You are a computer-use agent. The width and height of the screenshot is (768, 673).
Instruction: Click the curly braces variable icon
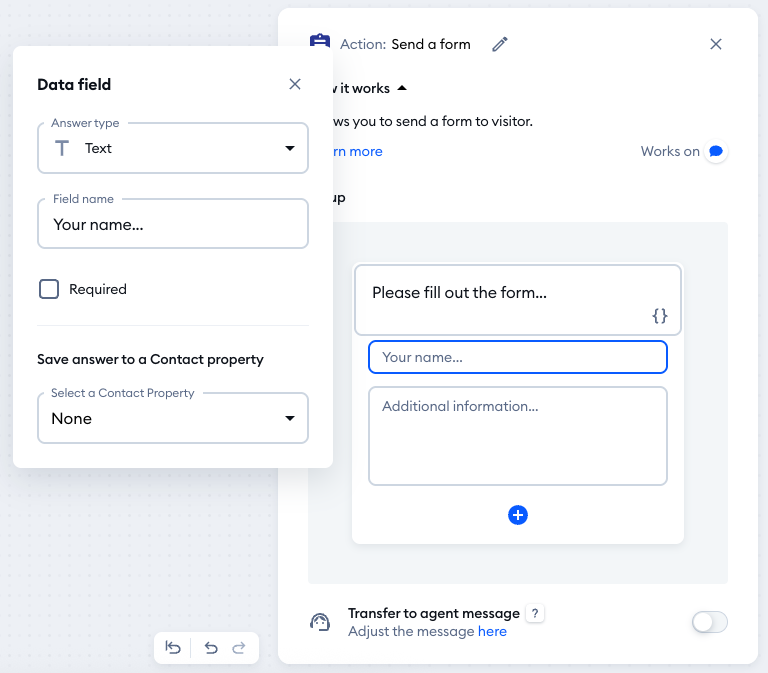click(659, 316)
